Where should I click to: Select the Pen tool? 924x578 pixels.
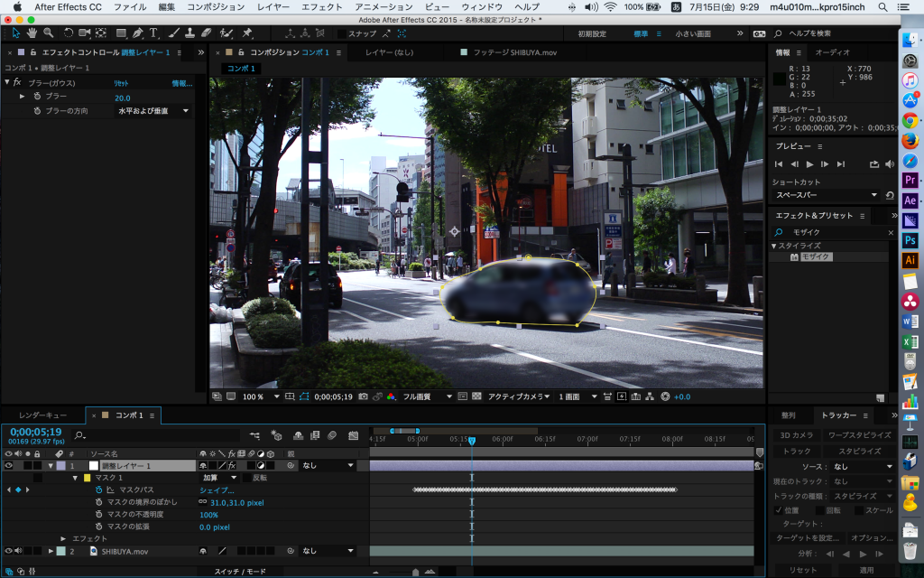137,33
